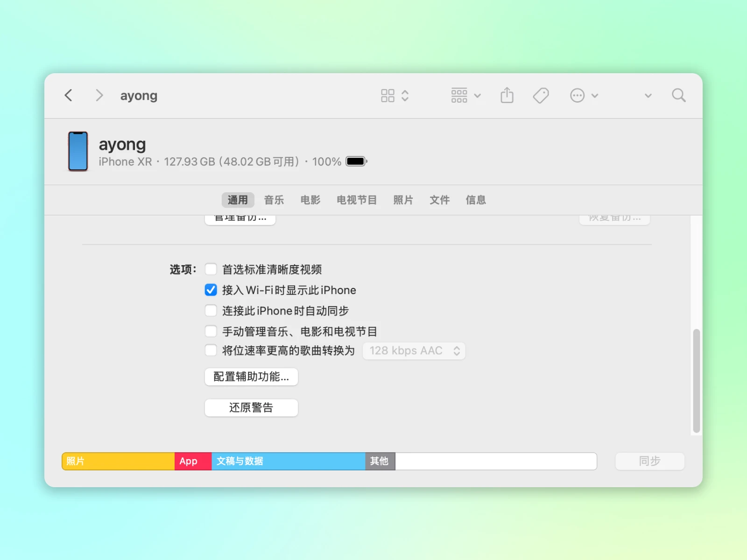Click the iPhone XR device icon
This screenshot has height=560, width=747.
coord(78,151)
